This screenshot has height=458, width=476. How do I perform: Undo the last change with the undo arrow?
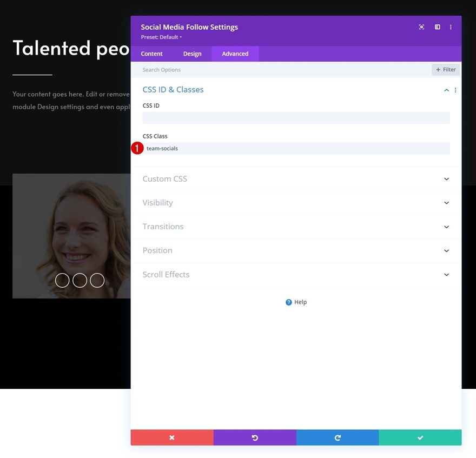pyautogui.click(x=255, y=437)
